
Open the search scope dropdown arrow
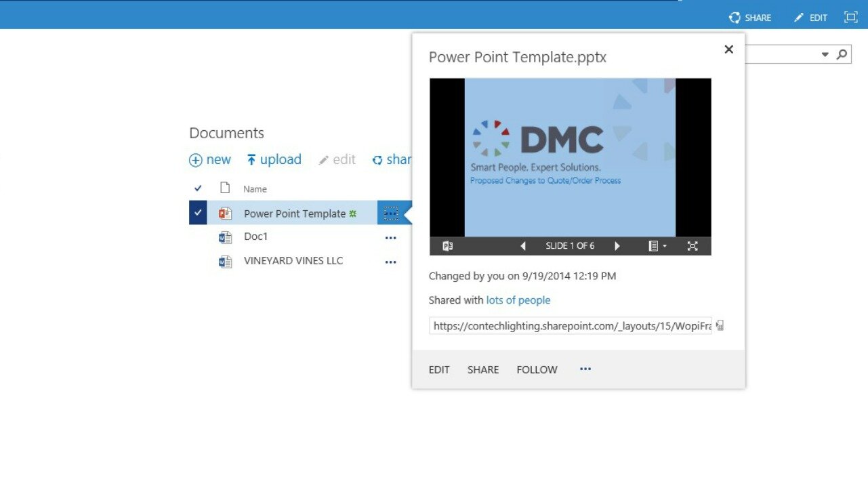825,54
